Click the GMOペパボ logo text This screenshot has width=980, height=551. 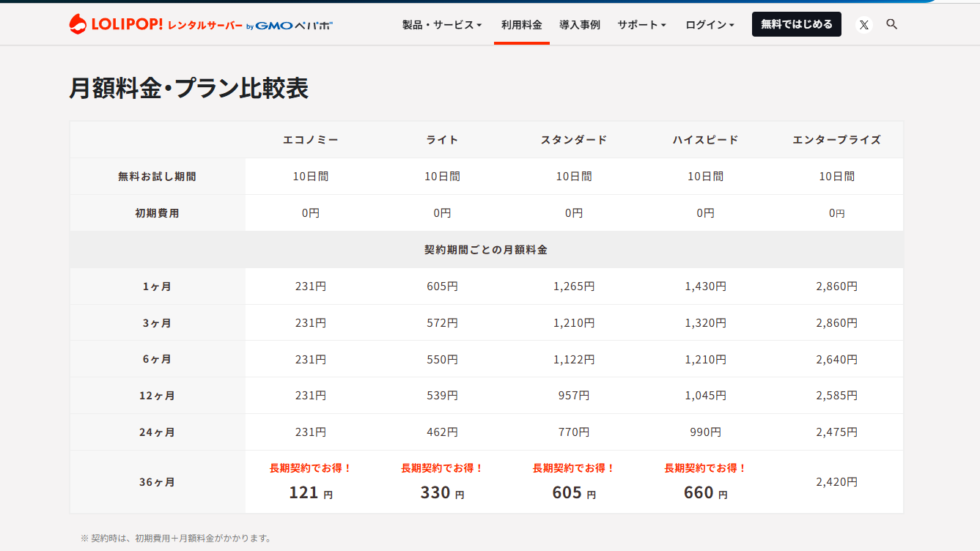tap(293, 25)
